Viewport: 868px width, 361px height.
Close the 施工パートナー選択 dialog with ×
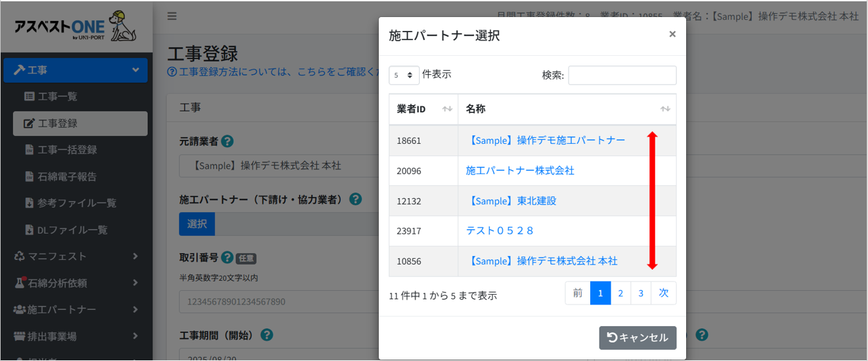click(x=672, y=34)
